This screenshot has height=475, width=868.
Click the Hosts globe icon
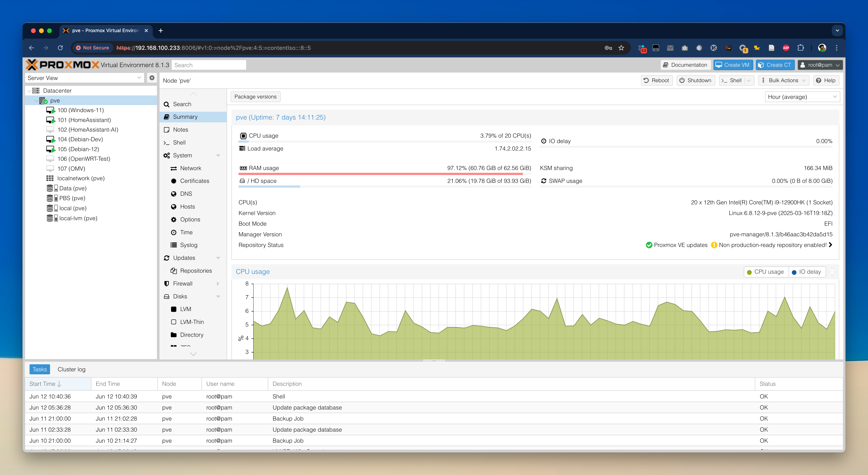tap(174, 207)
